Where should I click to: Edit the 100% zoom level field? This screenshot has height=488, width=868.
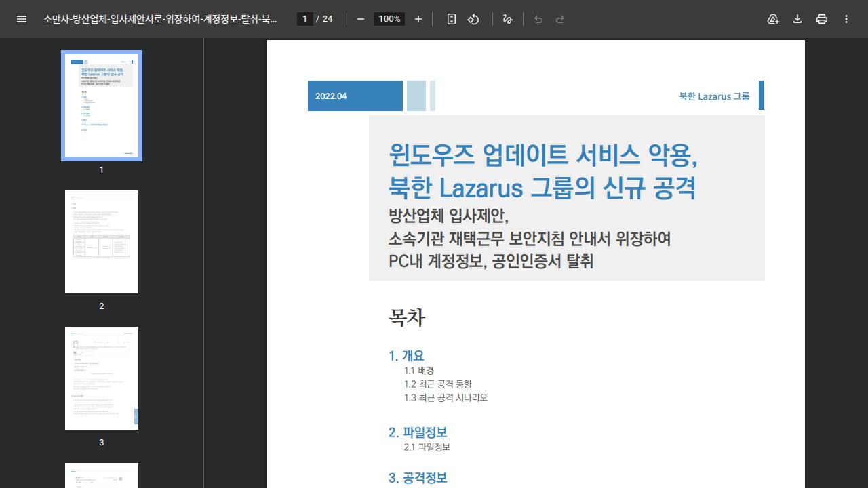pos(389,19)
